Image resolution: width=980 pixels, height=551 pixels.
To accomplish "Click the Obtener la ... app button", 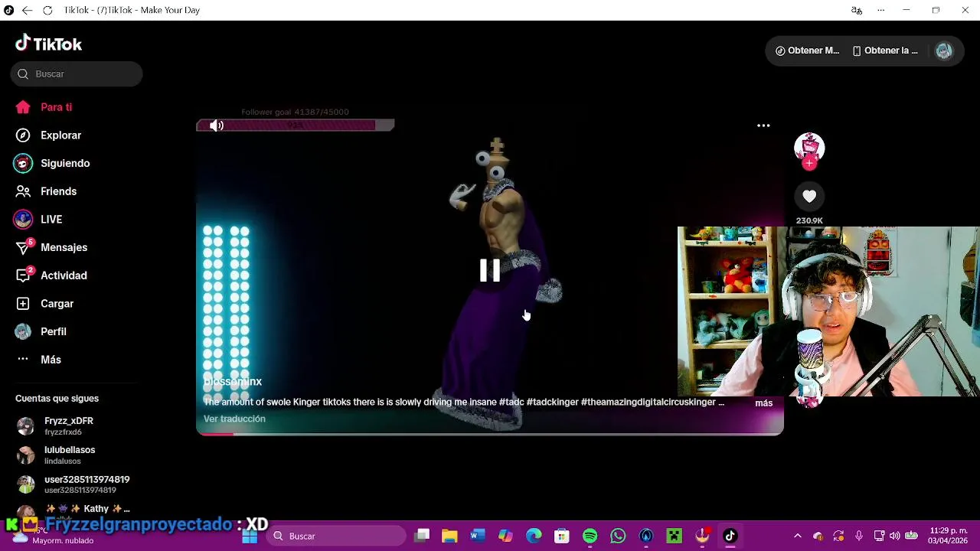I will [885, 51].
